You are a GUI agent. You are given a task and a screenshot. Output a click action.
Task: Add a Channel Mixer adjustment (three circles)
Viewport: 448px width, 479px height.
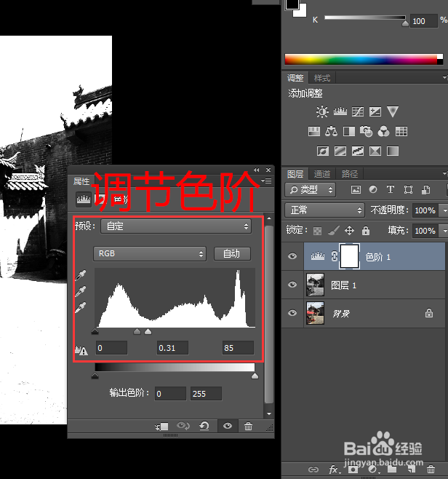(x=383, y=132)
